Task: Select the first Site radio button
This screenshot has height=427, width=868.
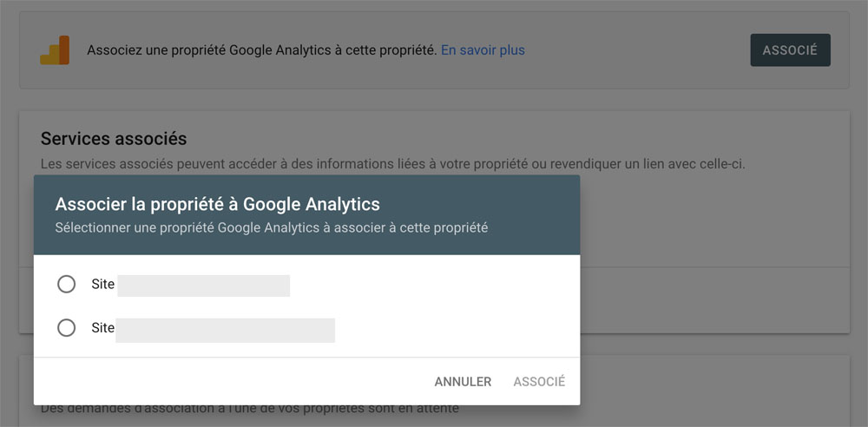Action: point(67,285)
